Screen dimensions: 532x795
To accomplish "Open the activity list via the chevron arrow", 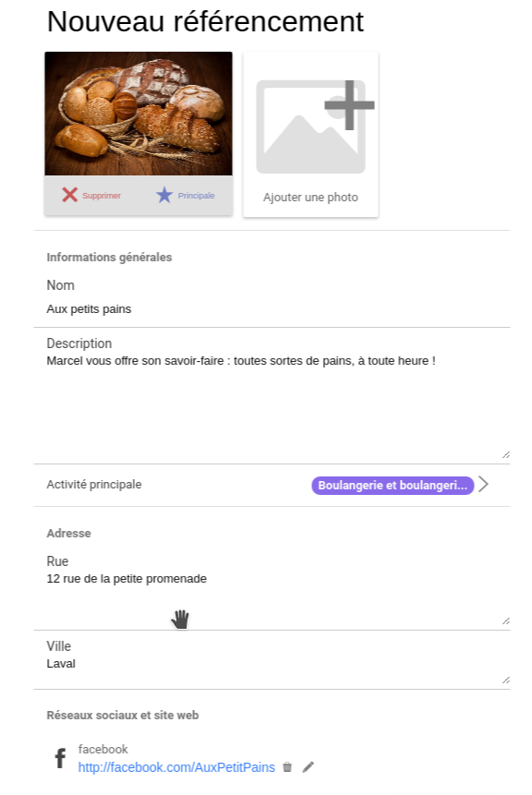I will tap(483, 484).
